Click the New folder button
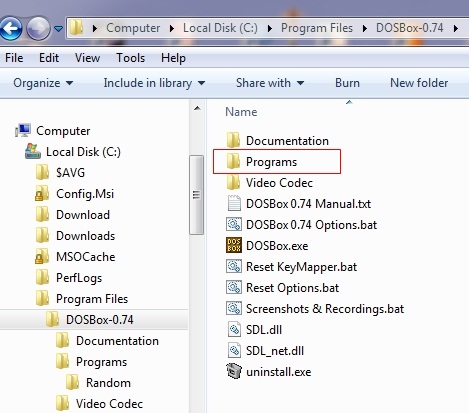 coord(419,83)
